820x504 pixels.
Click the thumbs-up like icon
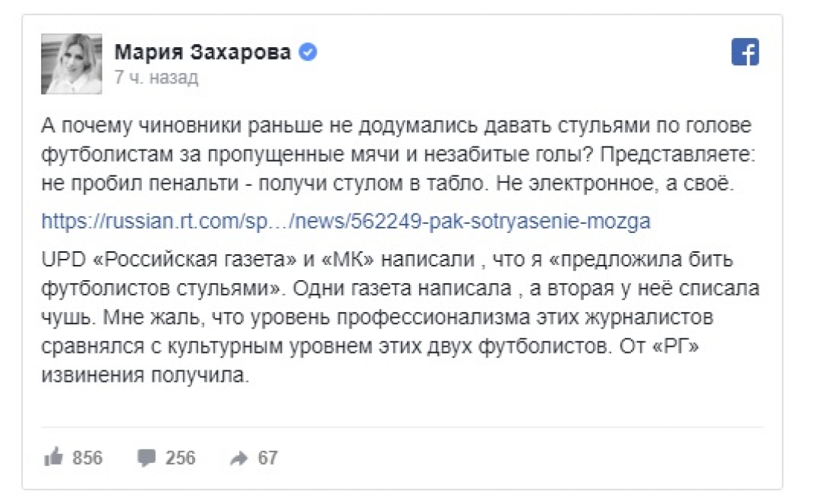coord(54,458)
